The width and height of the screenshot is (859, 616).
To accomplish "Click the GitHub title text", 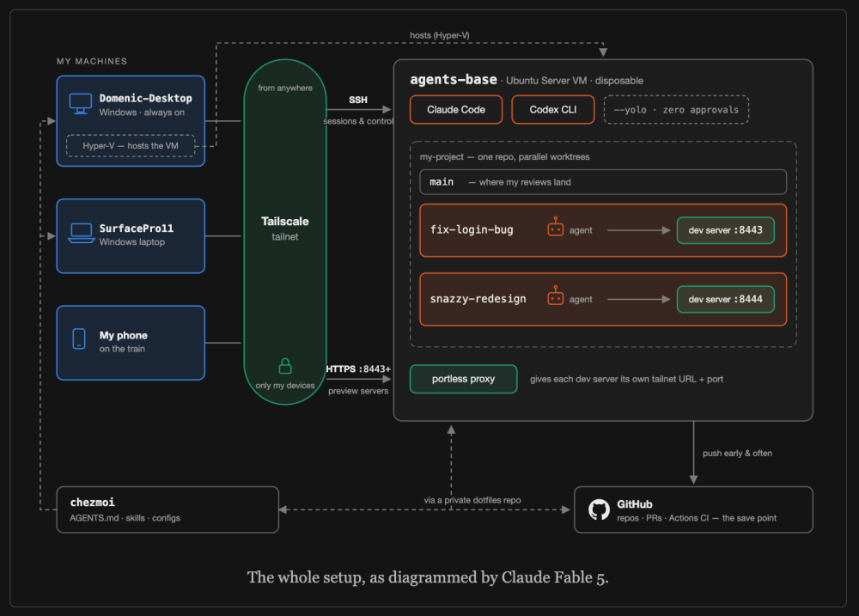I will [635, 504].
